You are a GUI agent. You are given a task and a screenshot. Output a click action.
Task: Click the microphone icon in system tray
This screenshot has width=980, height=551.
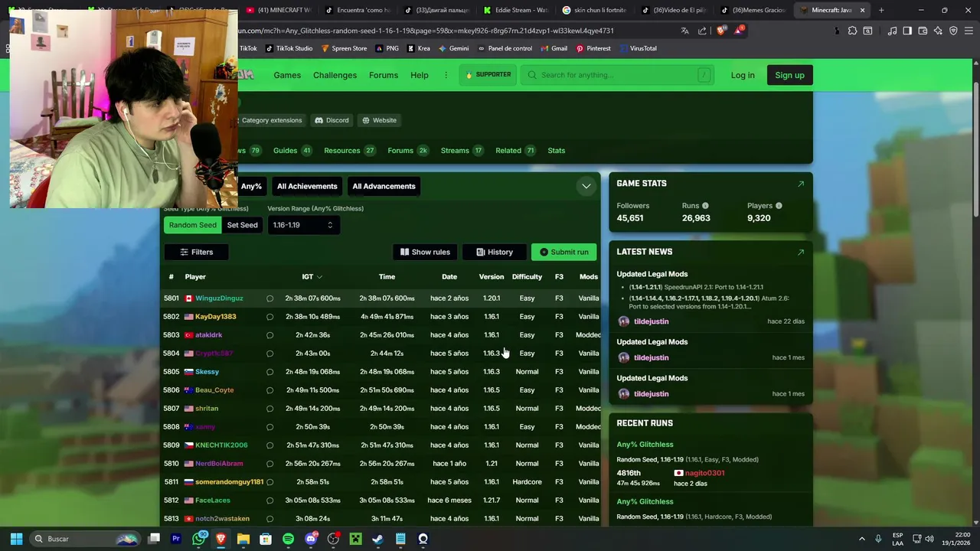point(878,539)
